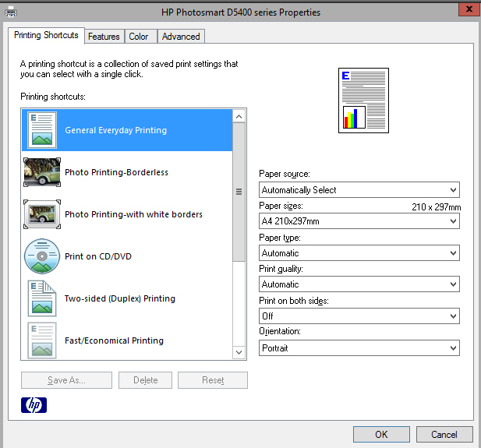Viewport: 481px width, 448px height.
Task: Select the "Fast/Economical Printing" label
Action: 114,340
